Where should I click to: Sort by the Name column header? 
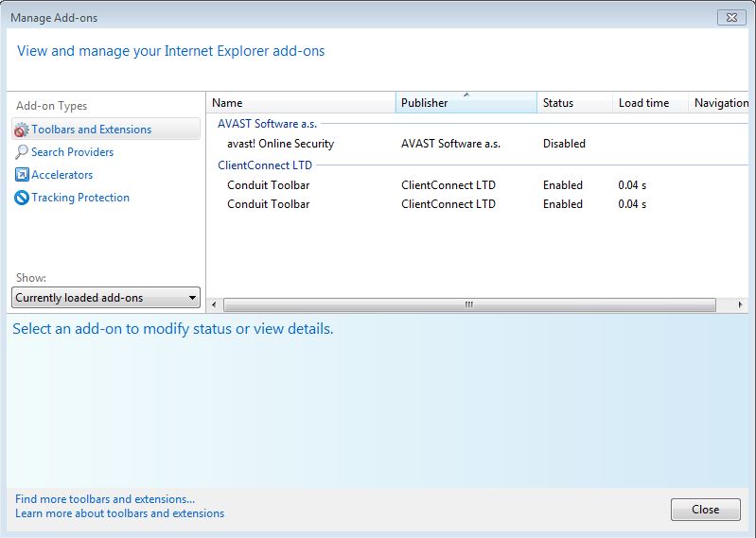click(x=301, y=103)
